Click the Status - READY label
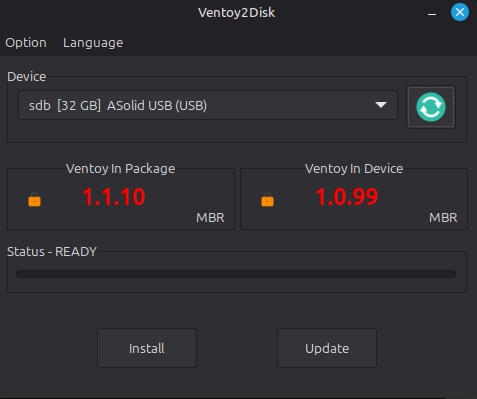This screenshot has height=399, width=477. [x=52, y=251]
